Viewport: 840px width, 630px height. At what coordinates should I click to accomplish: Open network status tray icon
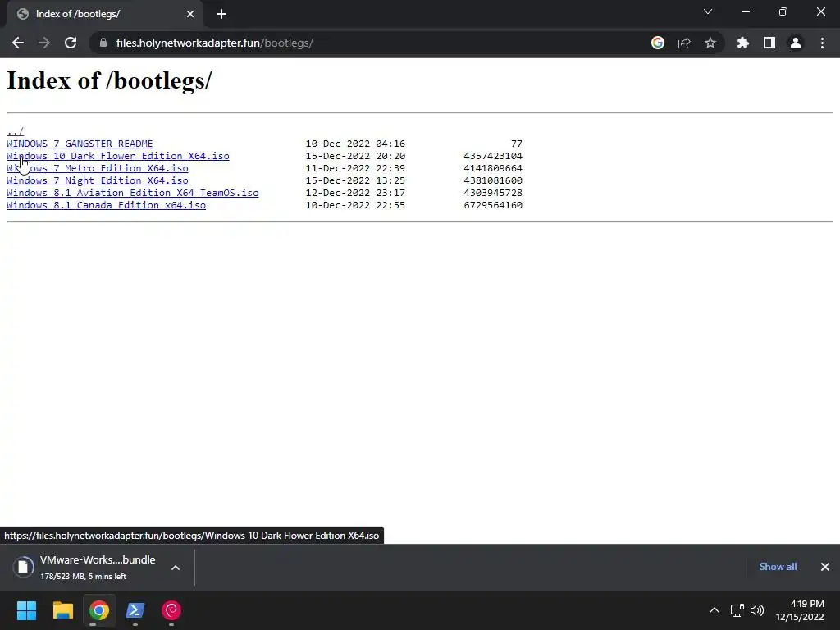737,610
